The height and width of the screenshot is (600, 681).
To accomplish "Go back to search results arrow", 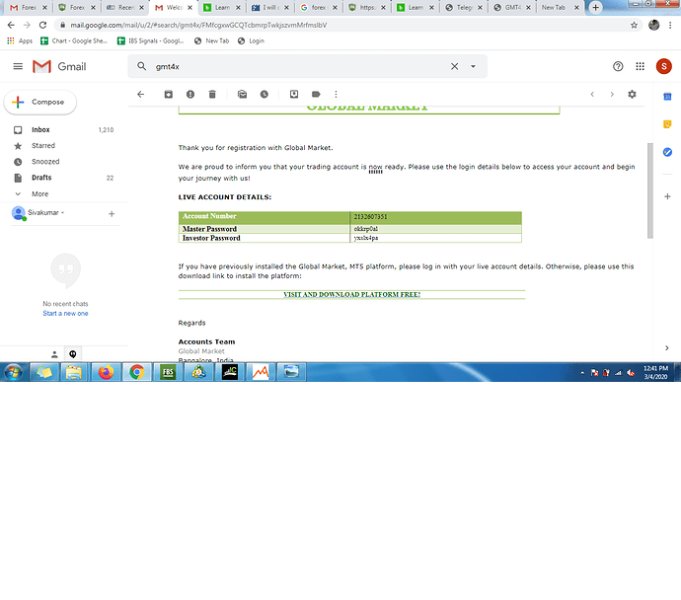I will click(140, 94).
